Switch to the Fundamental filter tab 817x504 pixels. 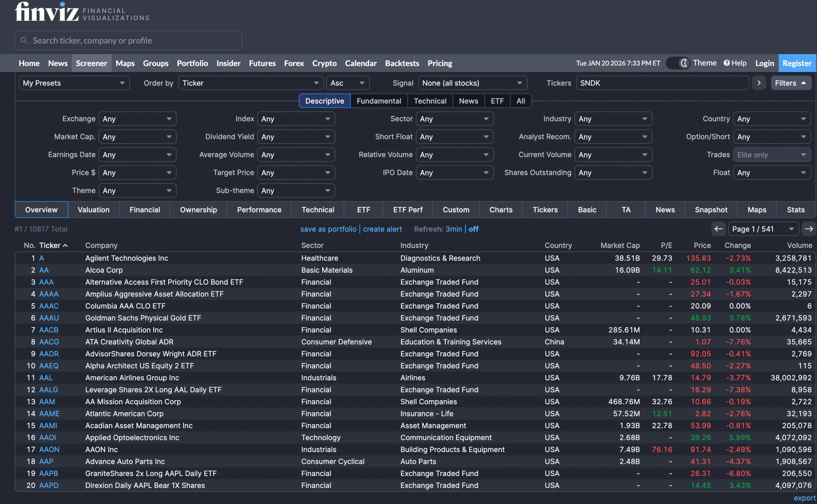click(379, 101)
